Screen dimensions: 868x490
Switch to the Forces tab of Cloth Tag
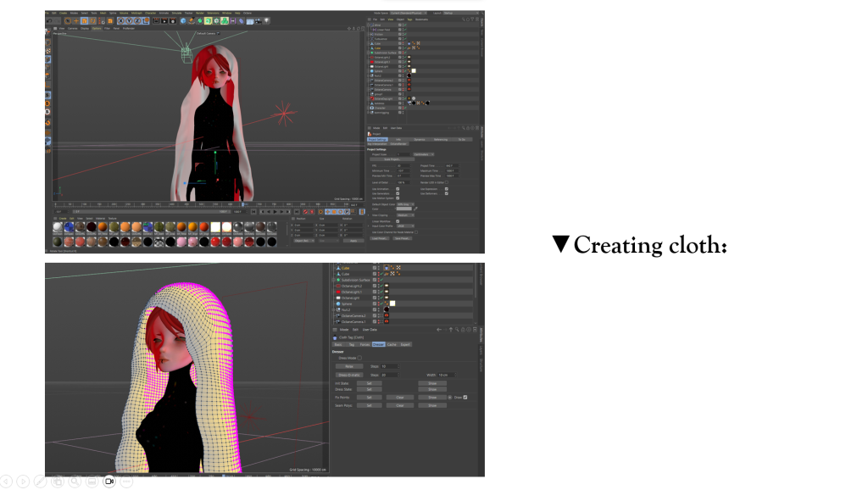[364, 344]
